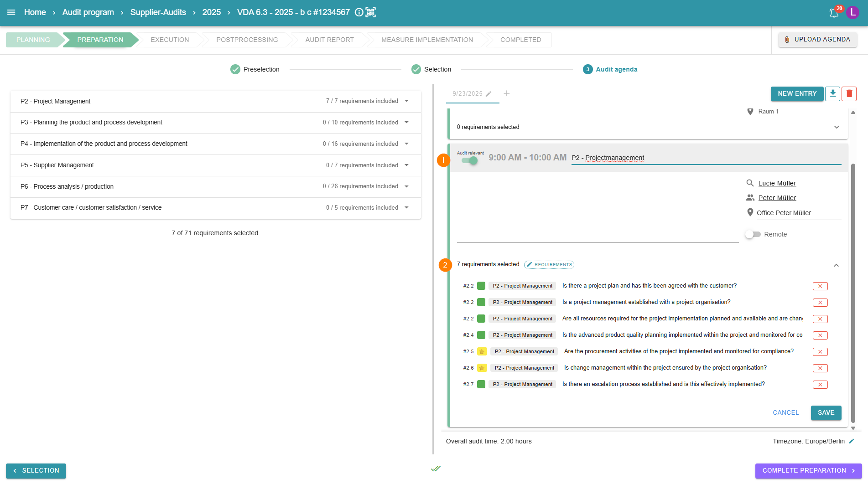Viewport: 868px width, 484px height.
Task: Edit the timezone with pencil icon
Action: tap(851, 441)
